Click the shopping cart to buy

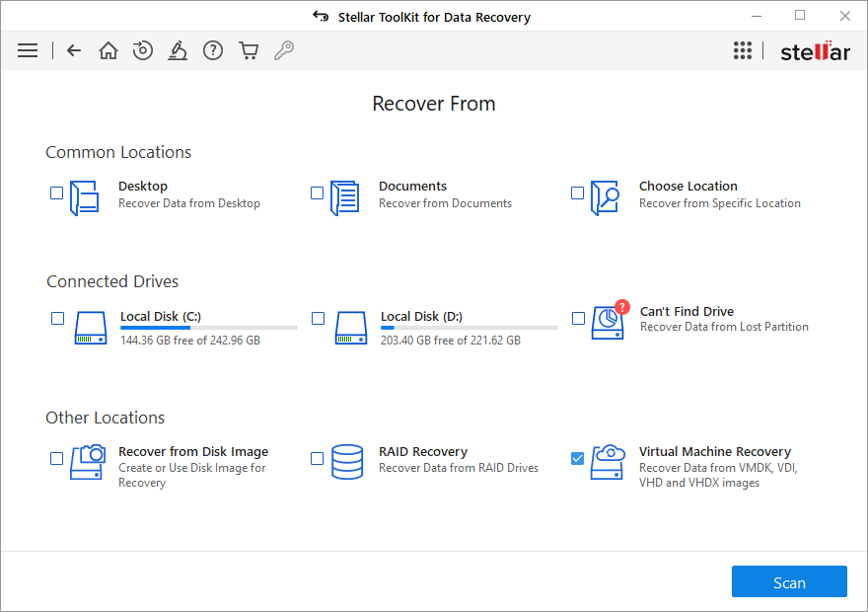[x=249, y=49]
